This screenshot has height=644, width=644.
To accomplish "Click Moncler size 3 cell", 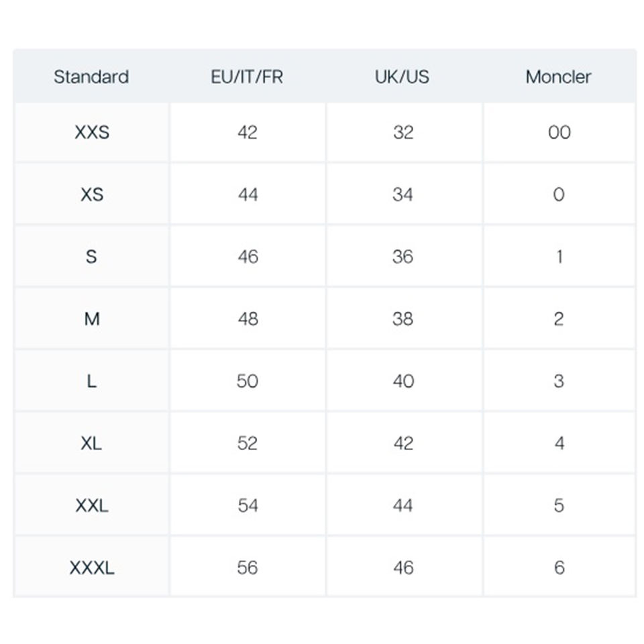I will [559, 381].
